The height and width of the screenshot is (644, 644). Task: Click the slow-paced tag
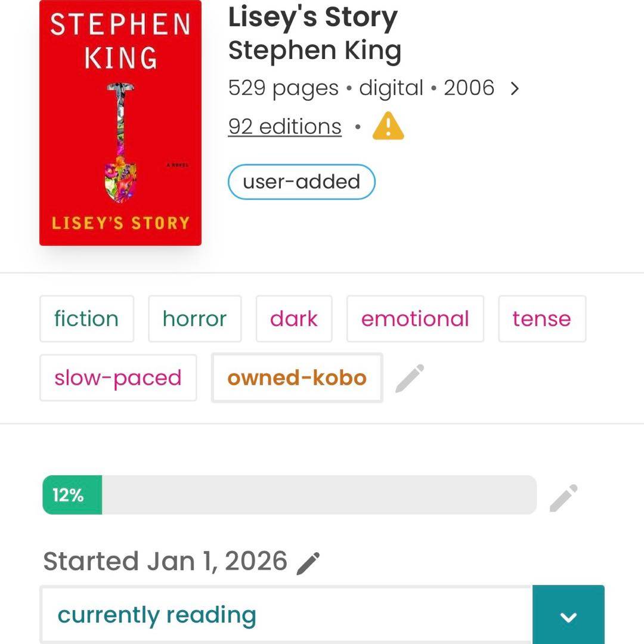click(118, 377)
